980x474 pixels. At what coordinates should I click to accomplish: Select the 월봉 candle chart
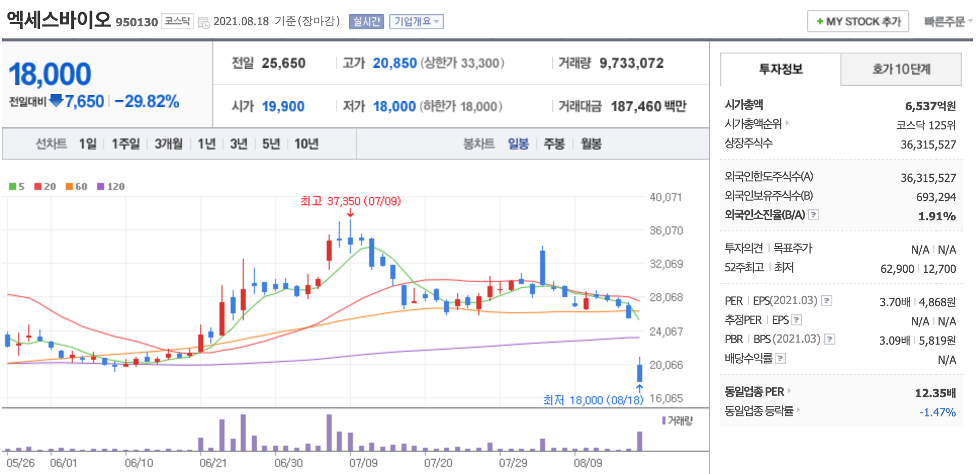591,144
